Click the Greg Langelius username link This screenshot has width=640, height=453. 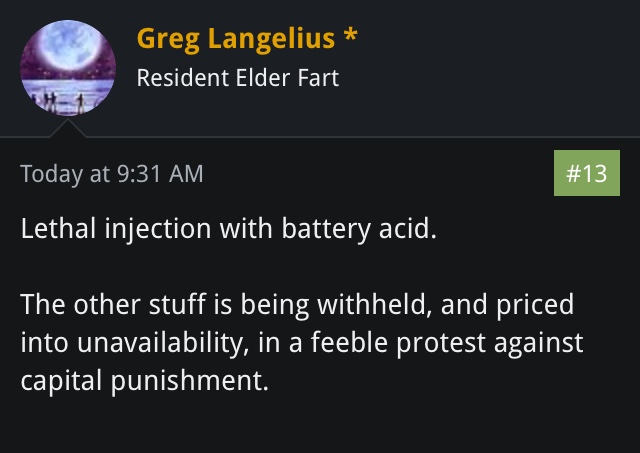[236, 39]
